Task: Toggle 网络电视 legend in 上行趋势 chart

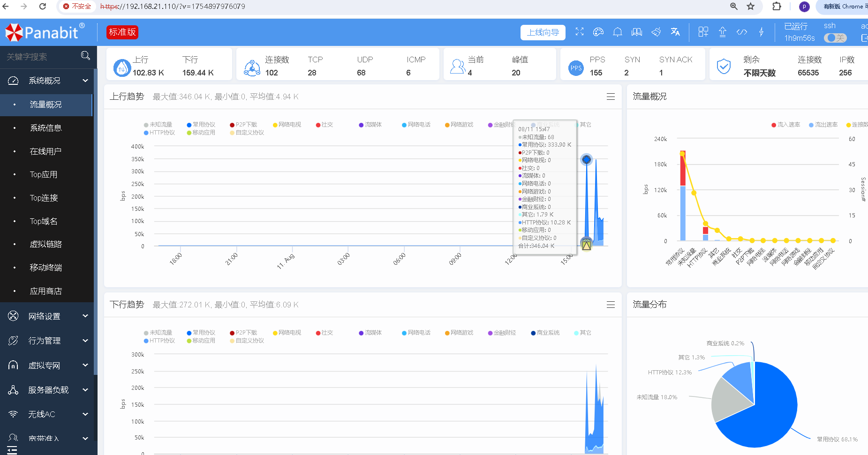Action: 287,125
